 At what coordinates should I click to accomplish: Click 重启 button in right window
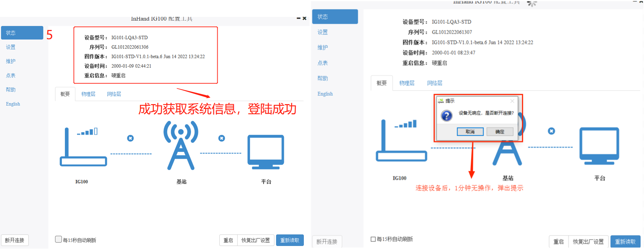(559, 242)
